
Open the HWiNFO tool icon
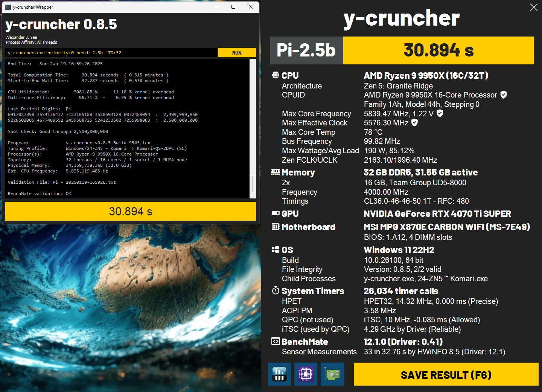(x=279, y=374)
